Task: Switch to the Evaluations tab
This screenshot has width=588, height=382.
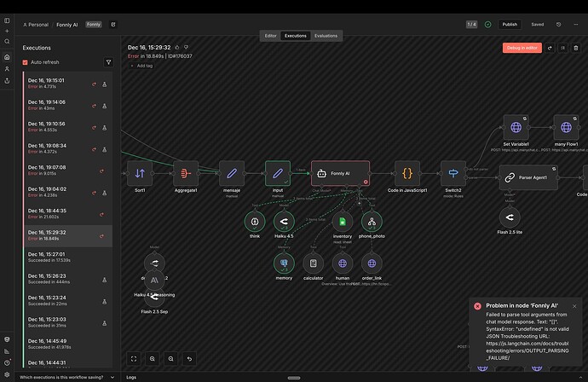Action: pyautogui.click(x=326, y=36)
